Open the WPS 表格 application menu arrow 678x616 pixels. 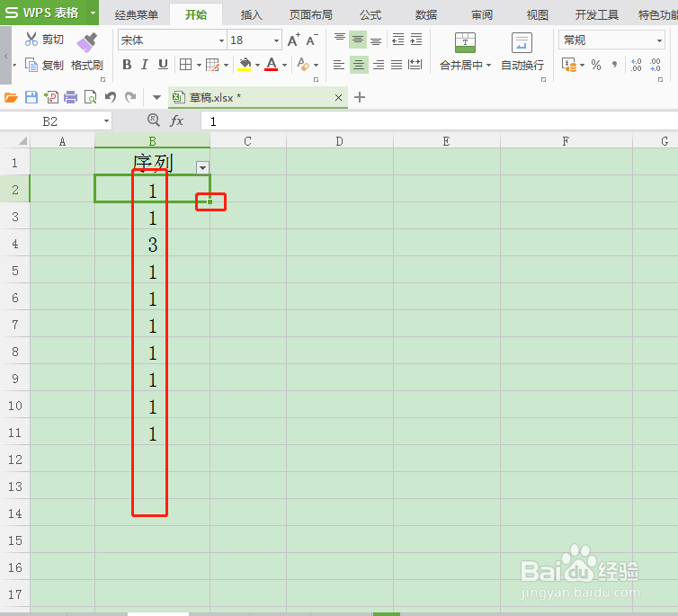93,13
